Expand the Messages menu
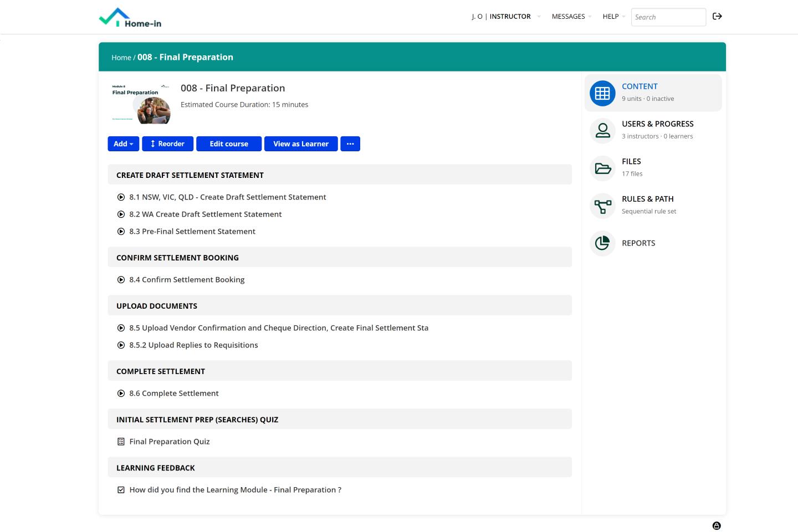The image size is (798, 532). [571, 17]
